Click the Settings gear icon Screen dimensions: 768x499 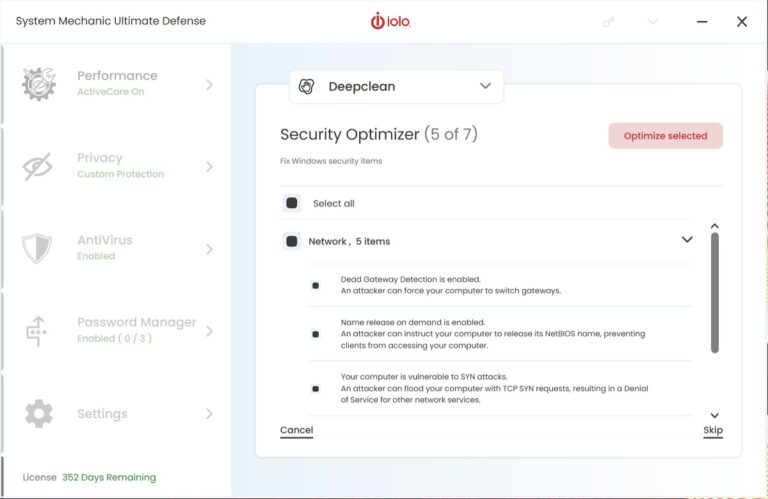pyautogui.click(x=38, y=413)
